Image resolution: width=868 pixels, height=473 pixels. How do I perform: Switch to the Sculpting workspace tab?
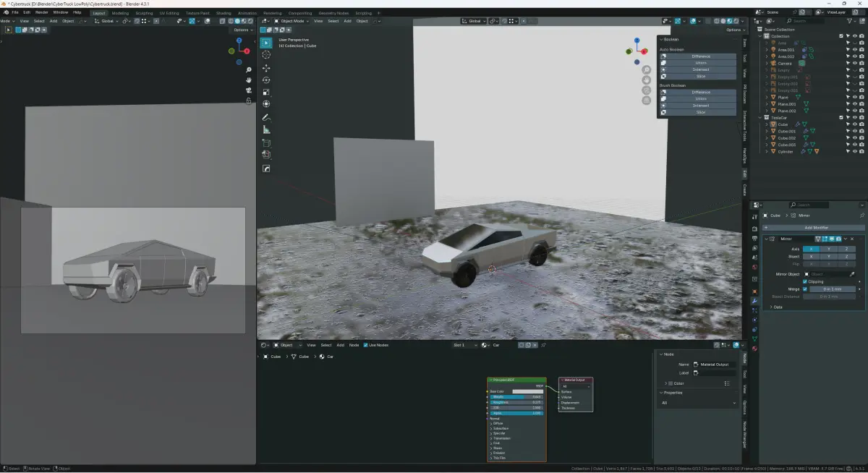click(144, 12)
